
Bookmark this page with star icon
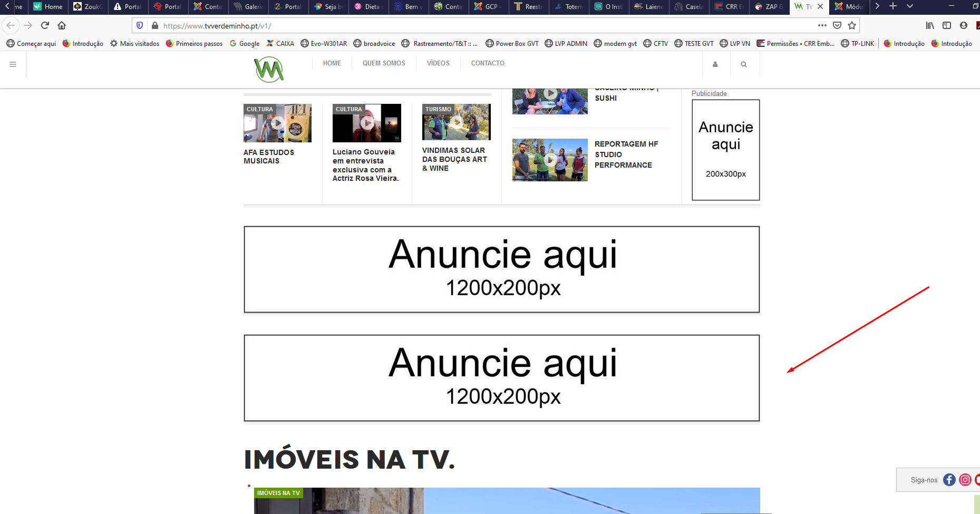[852, 25]
